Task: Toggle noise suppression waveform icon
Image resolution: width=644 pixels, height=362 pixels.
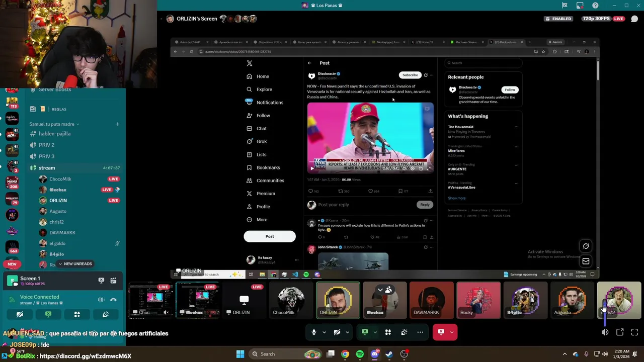Action: coord(101,300)
